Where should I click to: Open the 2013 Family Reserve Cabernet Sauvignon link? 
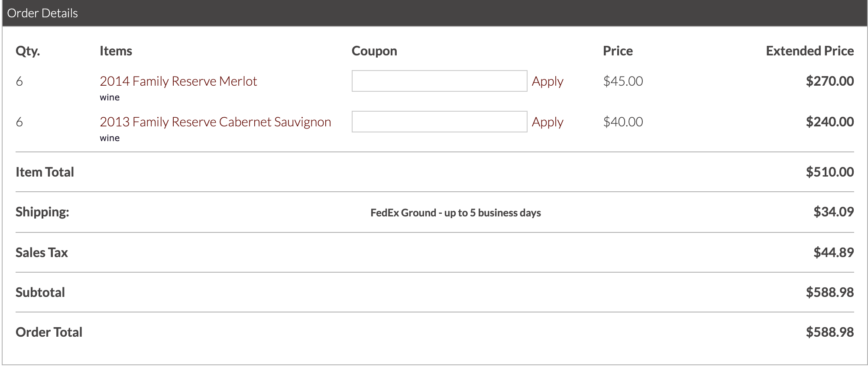(x=215, y=122)
